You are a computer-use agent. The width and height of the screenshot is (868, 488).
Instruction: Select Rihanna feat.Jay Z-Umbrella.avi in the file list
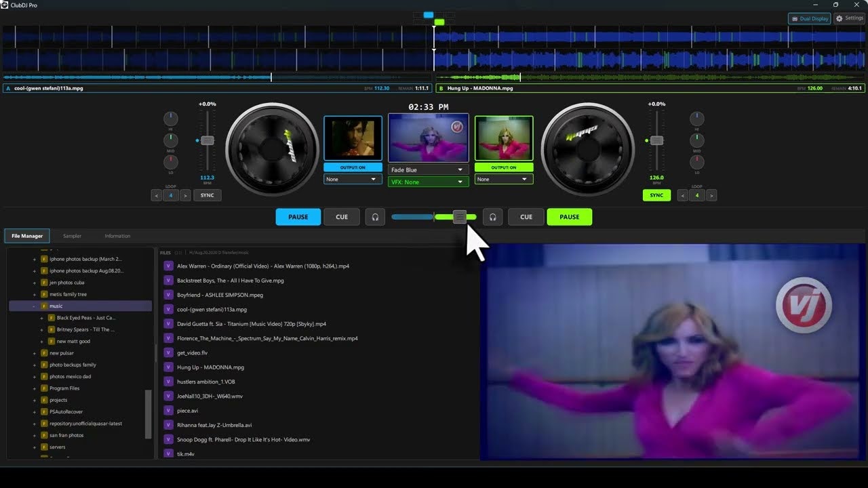click(214, 425)
